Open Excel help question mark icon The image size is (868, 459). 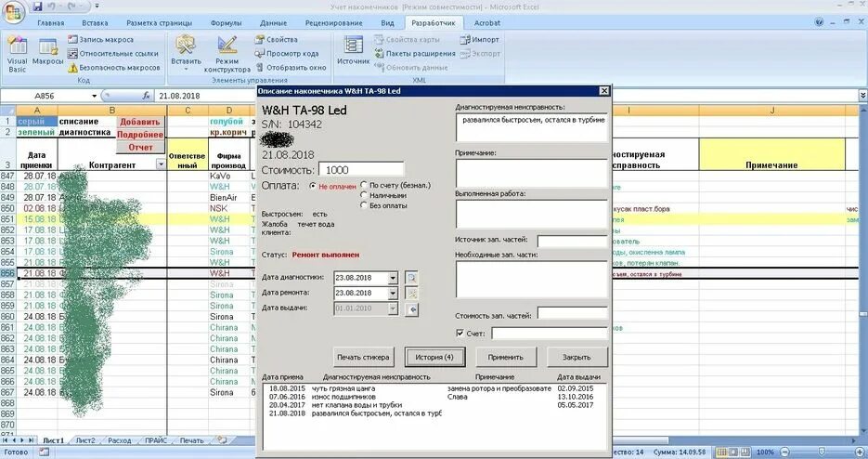(820, 22)
